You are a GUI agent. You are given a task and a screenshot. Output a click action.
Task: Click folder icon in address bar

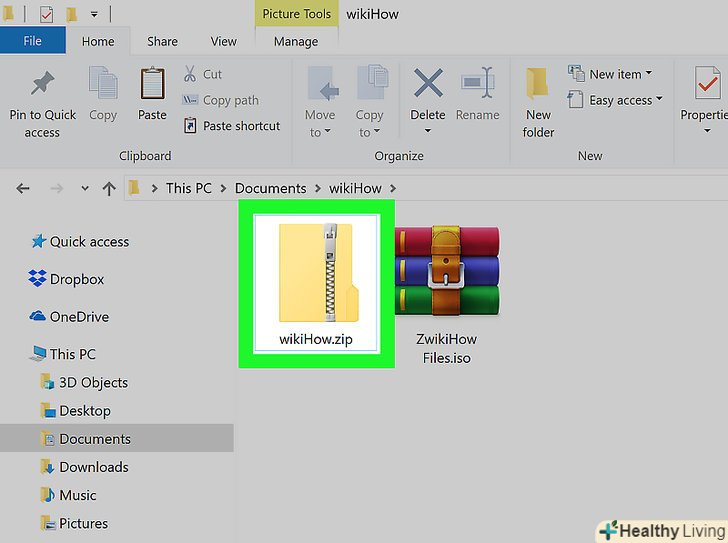click(x=134, y=188)
